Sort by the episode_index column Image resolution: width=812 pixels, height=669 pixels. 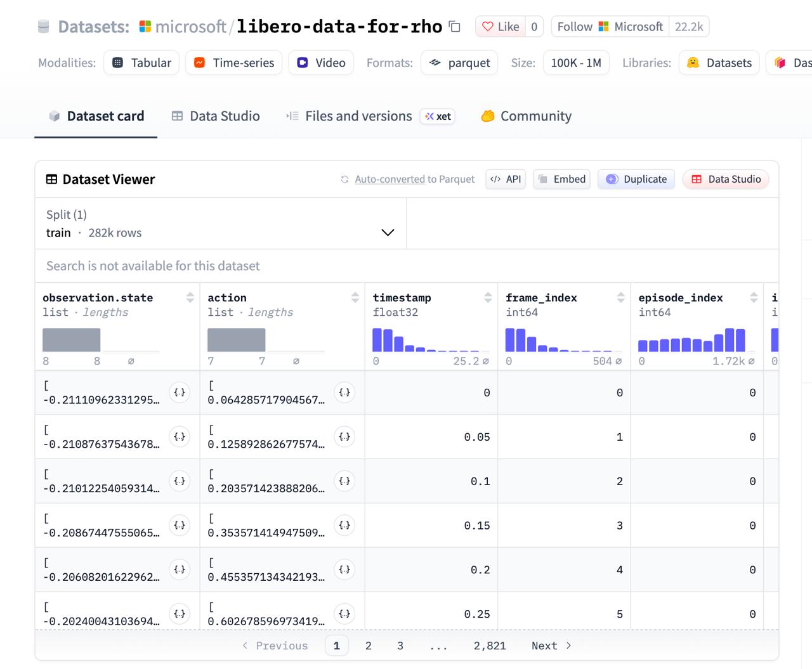754,297
